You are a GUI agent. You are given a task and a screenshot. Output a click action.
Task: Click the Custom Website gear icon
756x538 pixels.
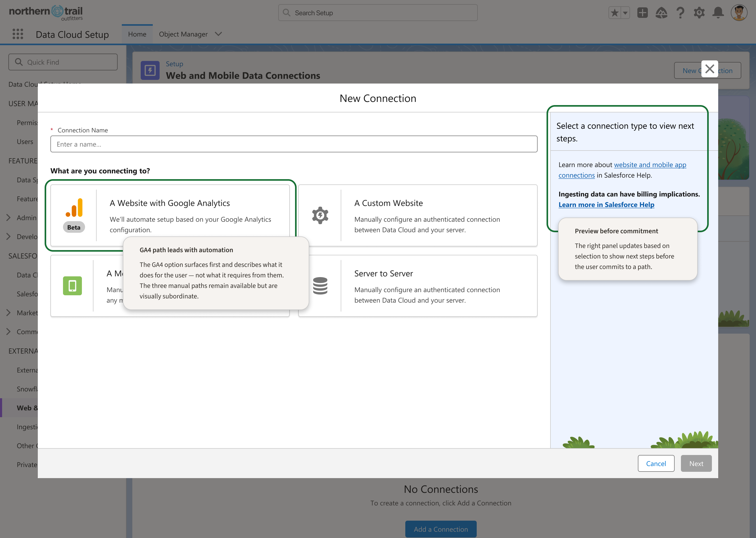[320, 215]
